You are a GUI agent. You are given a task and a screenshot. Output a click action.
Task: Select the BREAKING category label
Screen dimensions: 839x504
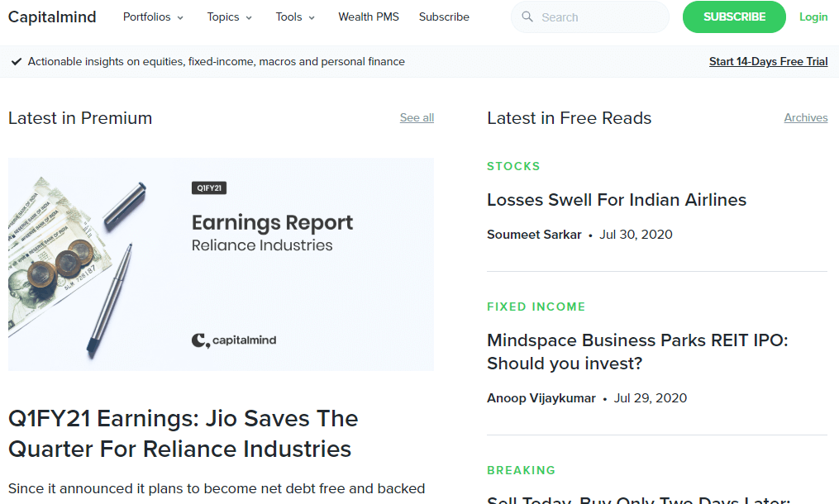[521, 471]
